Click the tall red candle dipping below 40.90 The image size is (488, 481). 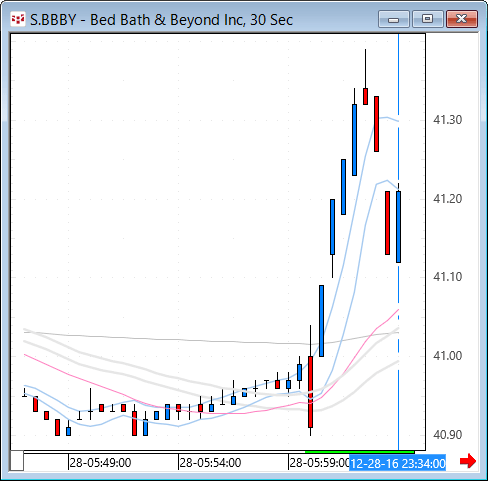[310, 392]
